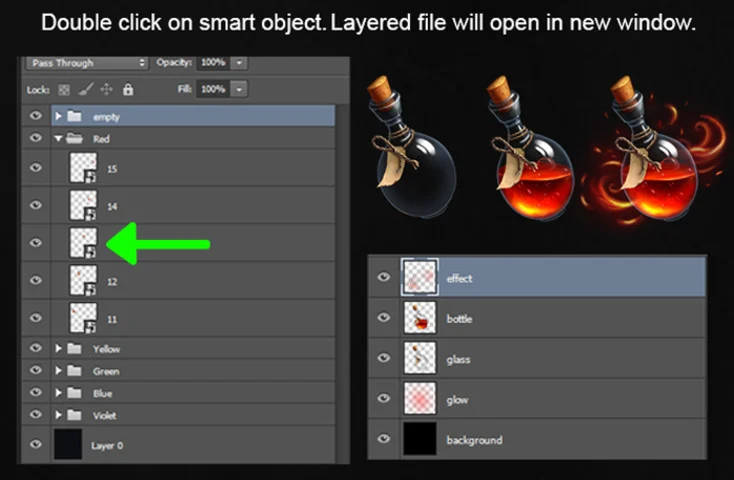Select the empty group folder icon

coord(74,116)
